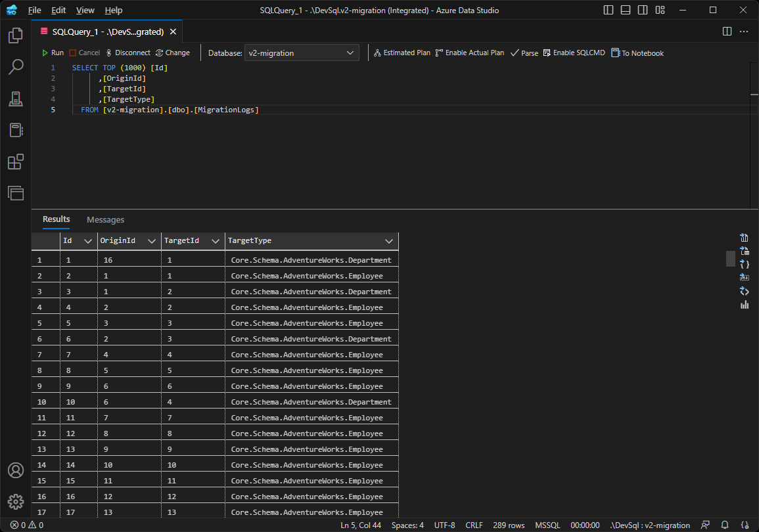
Task: Open the Manage settings gear
Action: (16, 502)
